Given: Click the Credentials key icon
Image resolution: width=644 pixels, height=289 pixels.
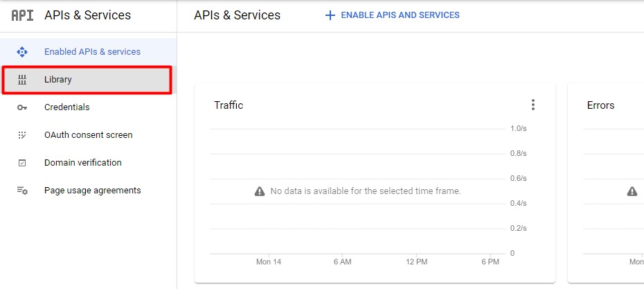Looking at the screenshot, I should coord(22,107).
